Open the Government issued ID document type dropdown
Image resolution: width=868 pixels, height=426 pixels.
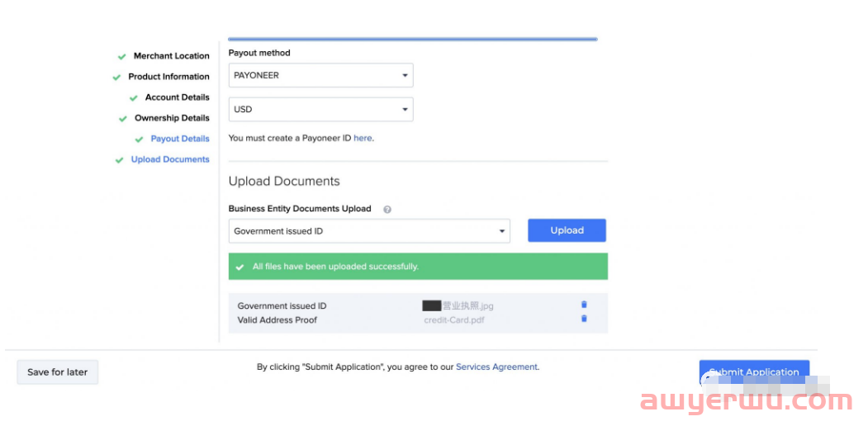[x=369, y=231]
